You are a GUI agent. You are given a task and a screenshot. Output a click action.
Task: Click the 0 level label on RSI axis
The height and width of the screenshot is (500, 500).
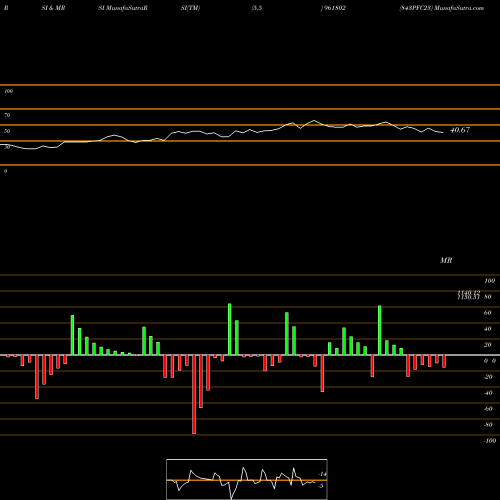point(5,171)
